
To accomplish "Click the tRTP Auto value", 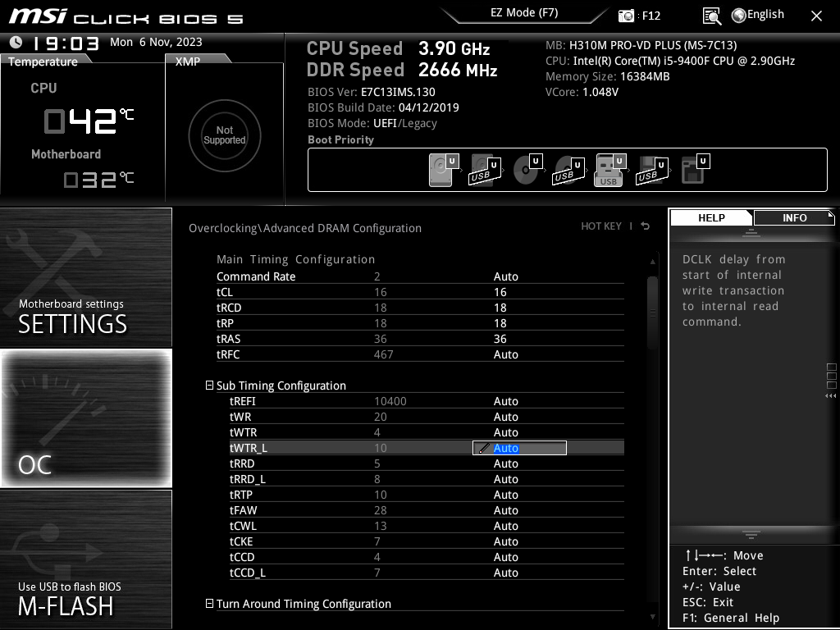I will 505,495.
